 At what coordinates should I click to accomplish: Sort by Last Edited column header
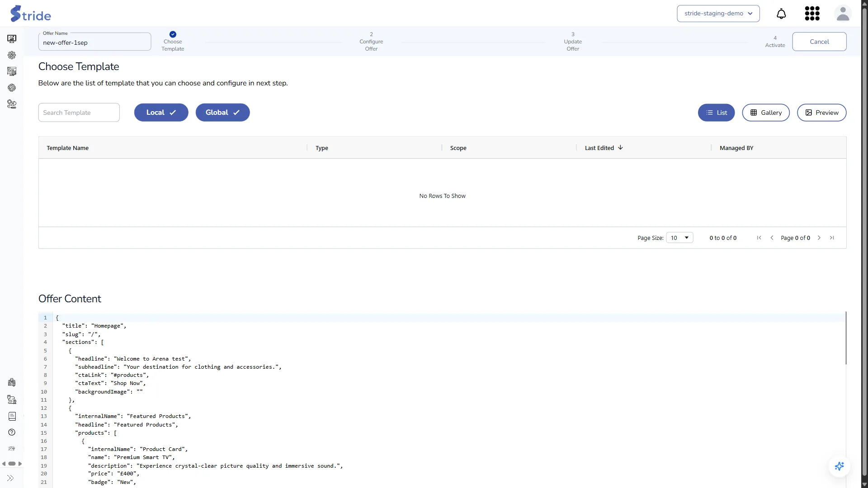(x=599, y=148)
